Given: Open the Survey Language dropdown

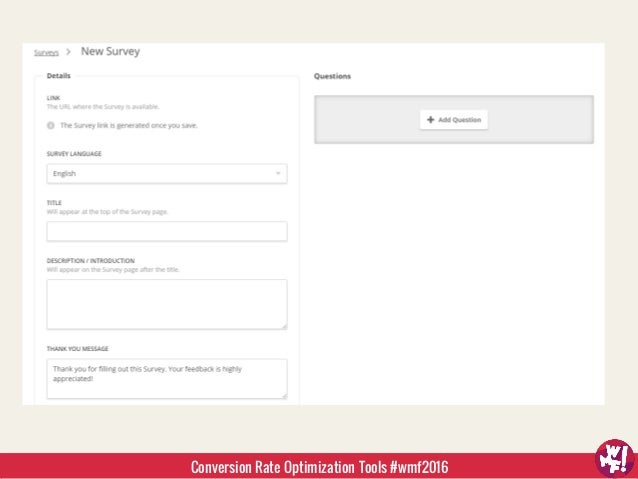Looking at the screenshot, I should [167, 174].
